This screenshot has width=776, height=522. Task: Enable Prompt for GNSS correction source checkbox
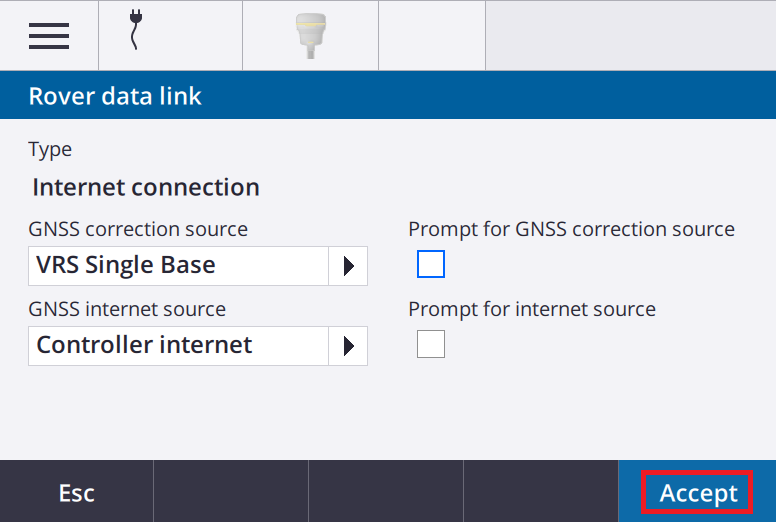(431, 264)
